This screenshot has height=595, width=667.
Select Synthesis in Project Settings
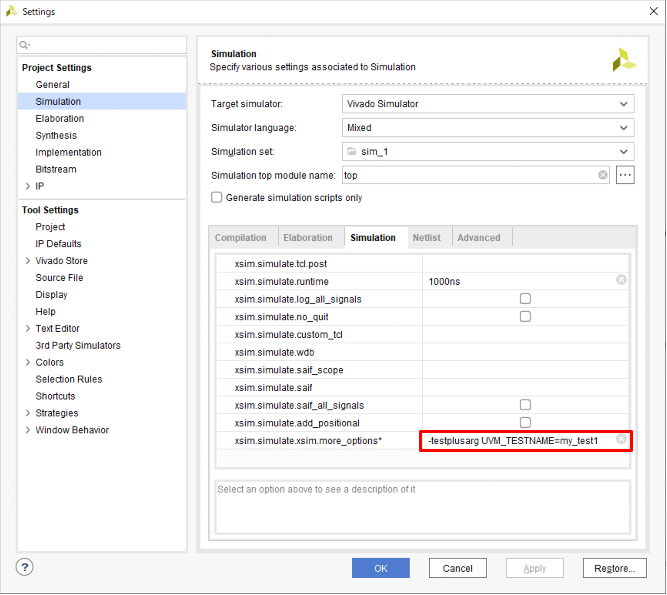coord(56,136)
